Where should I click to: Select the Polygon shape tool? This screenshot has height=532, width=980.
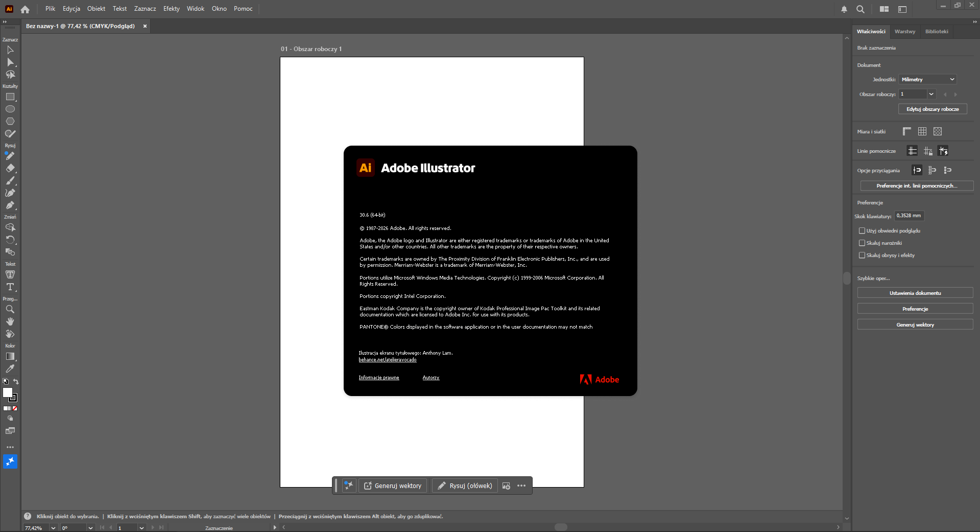tap(10, 121)
